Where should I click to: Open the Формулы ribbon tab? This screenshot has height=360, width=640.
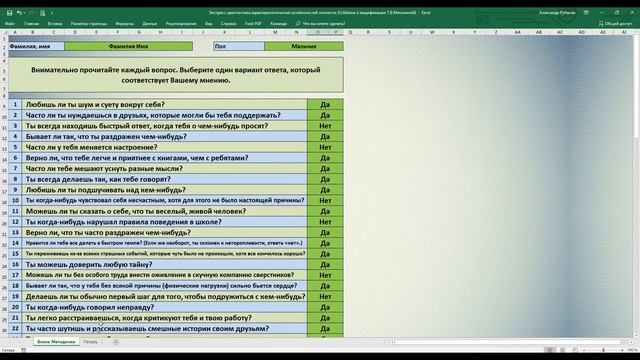(124, 24)
